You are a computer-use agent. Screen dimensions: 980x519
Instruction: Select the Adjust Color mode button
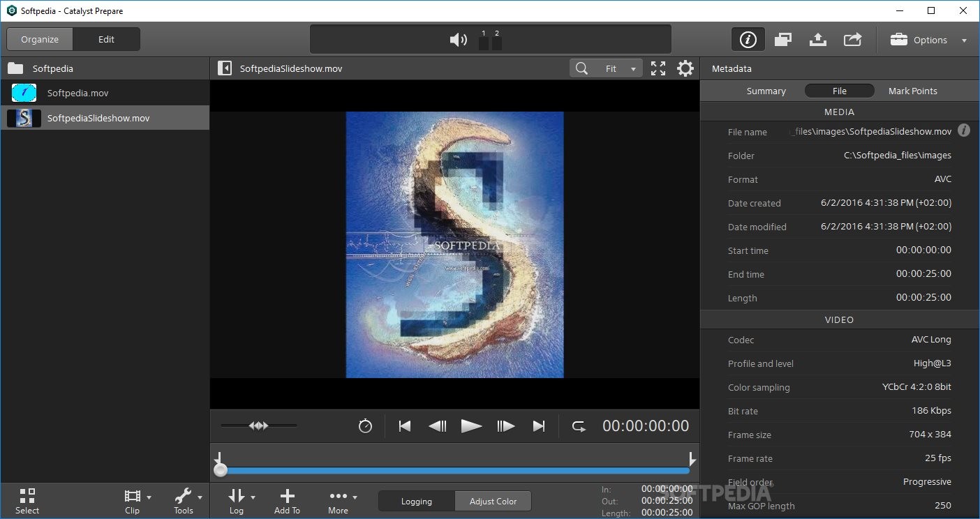(x=493, y=501)
